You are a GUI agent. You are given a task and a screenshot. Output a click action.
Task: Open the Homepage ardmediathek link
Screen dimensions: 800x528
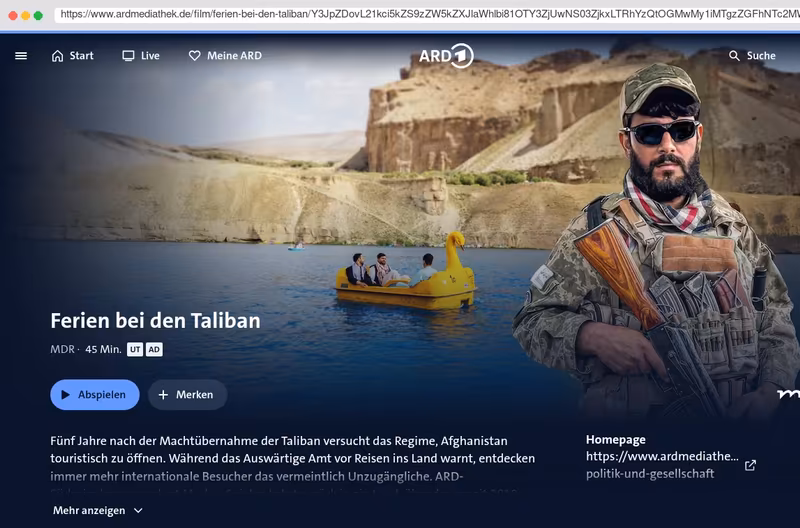662,465
